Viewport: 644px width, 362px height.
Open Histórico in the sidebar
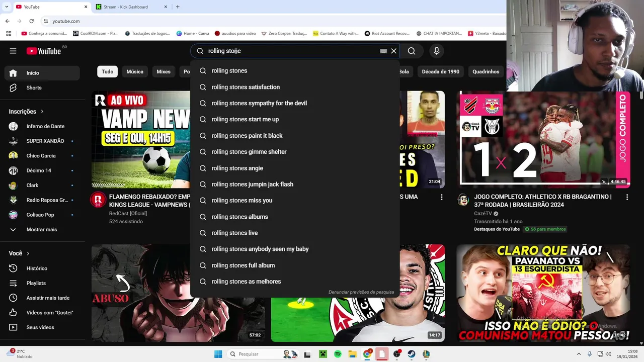(x=42, y=268)
